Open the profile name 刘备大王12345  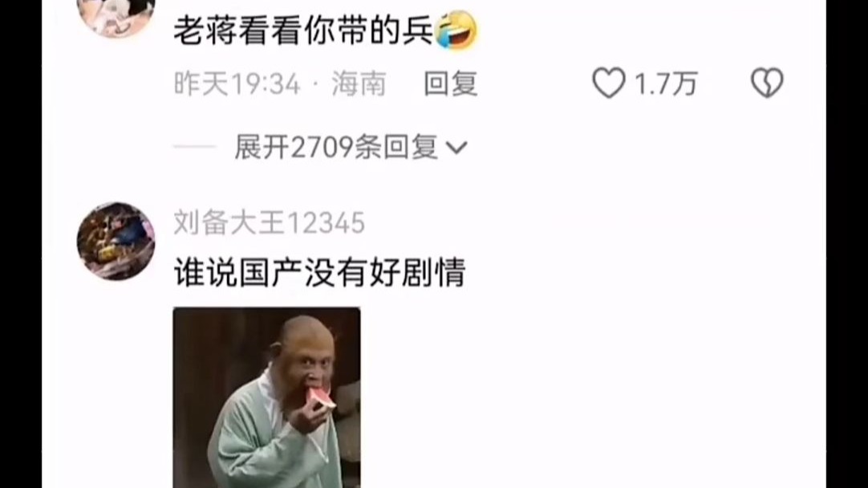pyautogui.click(x=269, y=222)
